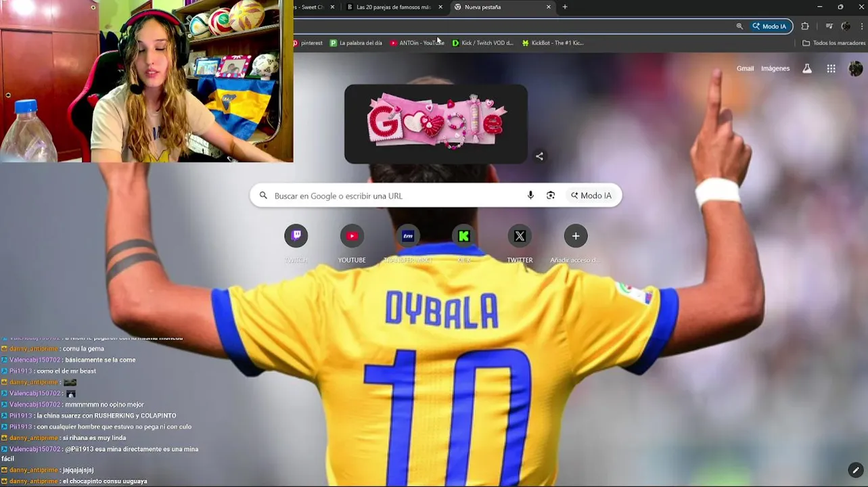Select chat message 'mmmmmm no opino mejor'
This screenshot has height=487, width=868.
[x=104, y=404]
